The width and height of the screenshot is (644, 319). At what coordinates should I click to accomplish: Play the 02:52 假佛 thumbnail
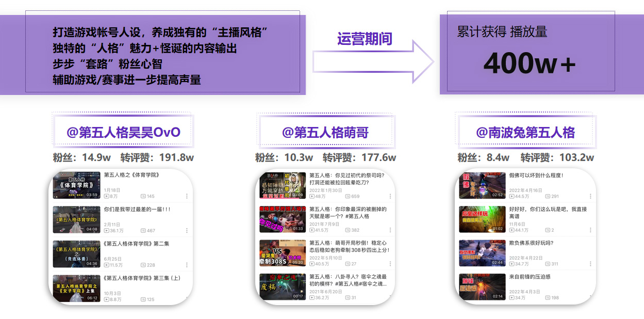coord(482,185)
